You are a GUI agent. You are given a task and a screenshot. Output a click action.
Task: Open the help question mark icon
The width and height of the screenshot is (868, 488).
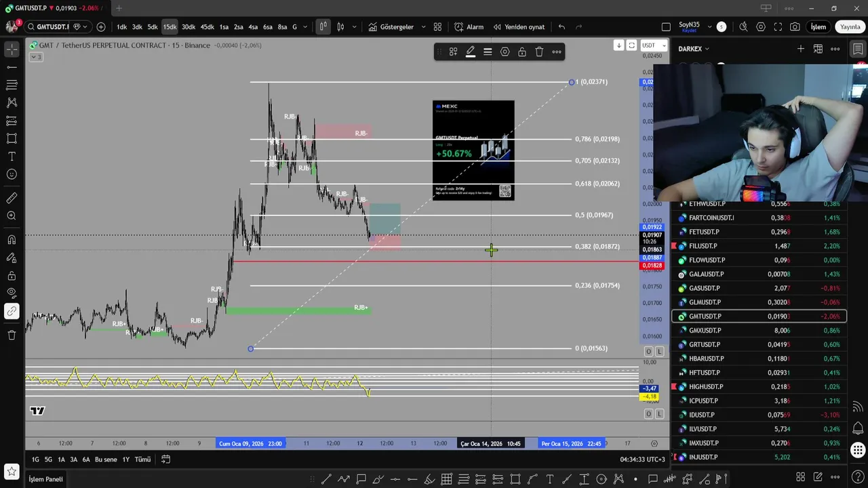[858, 478]
